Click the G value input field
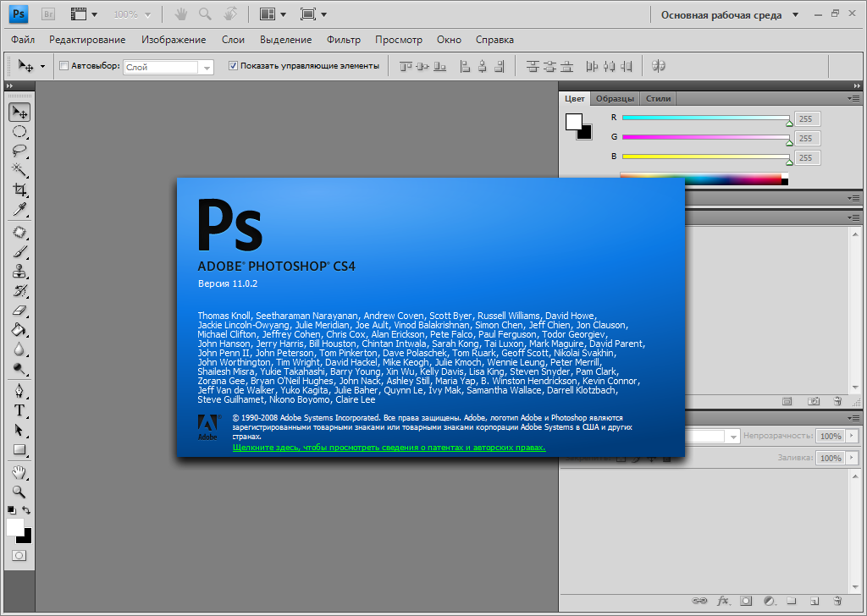Viewport: 867px width, 616px height. tap(807, 138)
